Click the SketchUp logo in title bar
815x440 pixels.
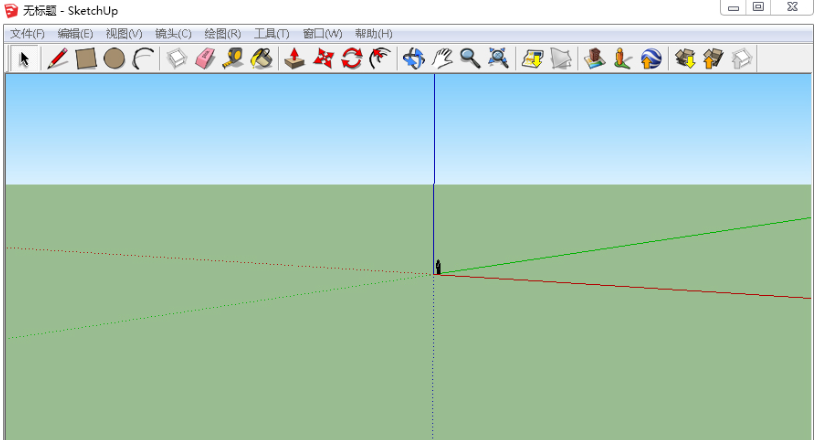click(11, 10)
